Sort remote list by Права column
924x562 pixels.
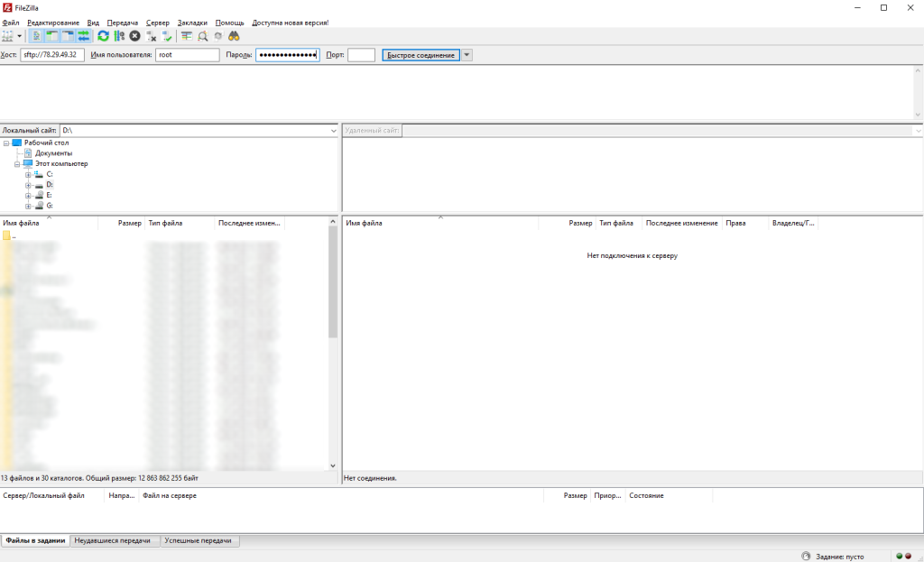click(745, 224)
